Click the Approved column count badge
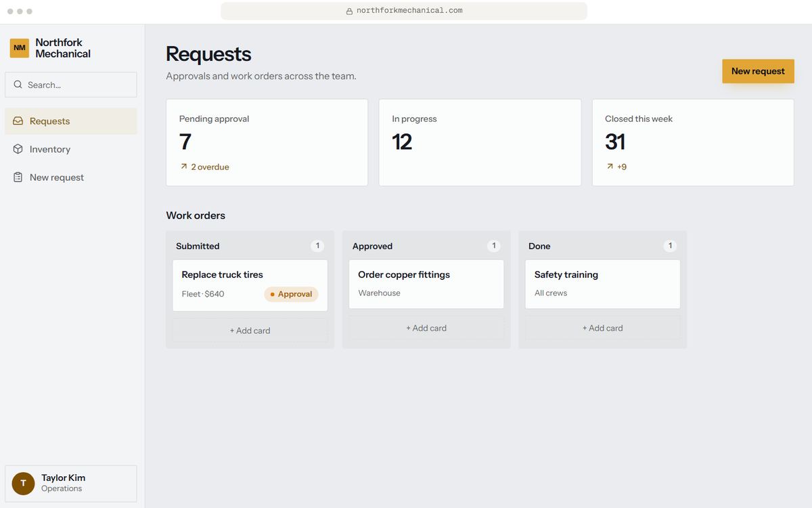Screen dimensions: 812x508 (494, 246)
